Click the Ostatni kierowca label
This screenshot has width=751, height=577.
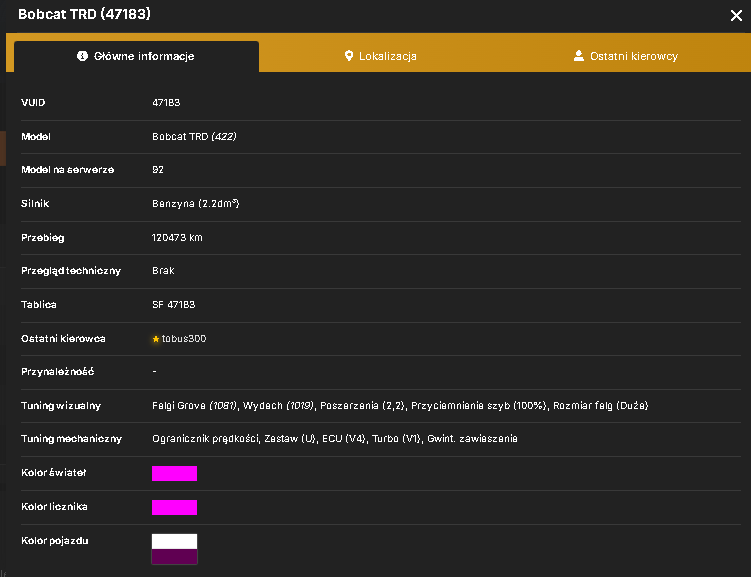[x=63, y=339]
